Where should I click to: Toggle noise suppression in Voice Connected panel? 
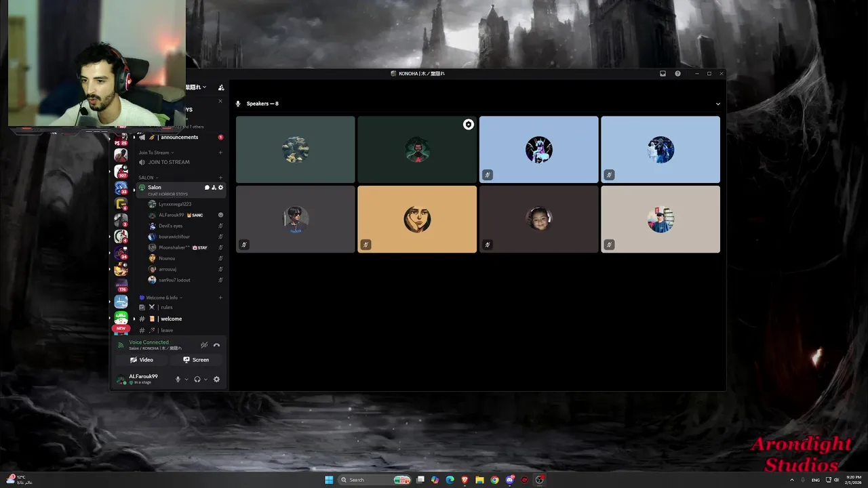[204, 345]
